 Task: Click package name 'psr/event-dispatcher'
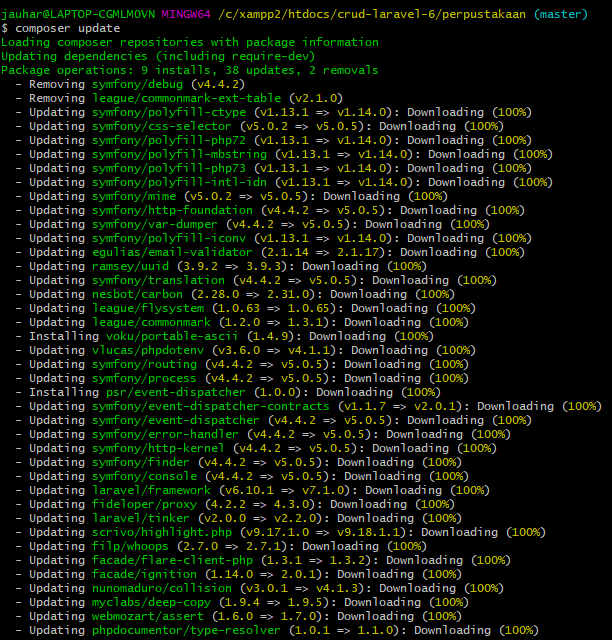point(176,392)
